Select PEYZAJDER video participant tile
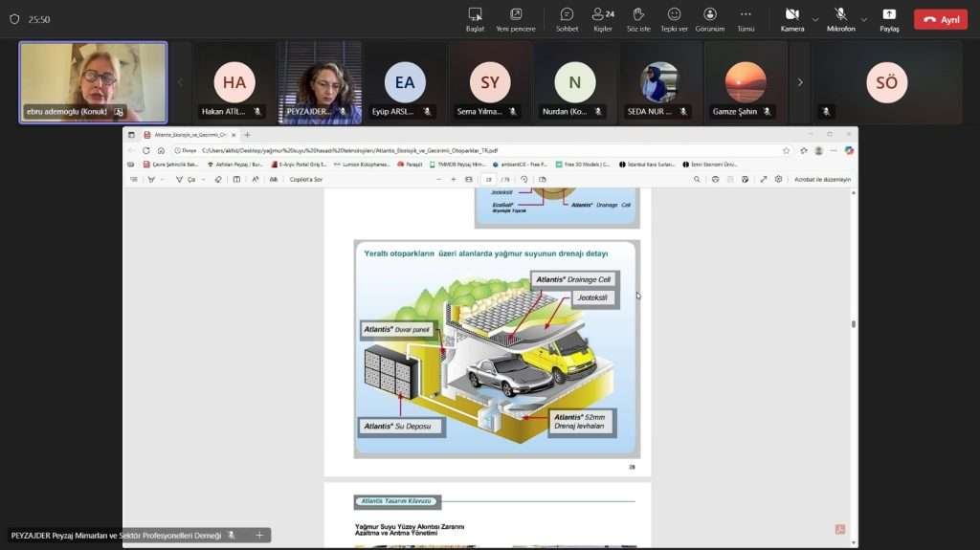The height and width of the screenshot is (550, 980). coord(320,82)
